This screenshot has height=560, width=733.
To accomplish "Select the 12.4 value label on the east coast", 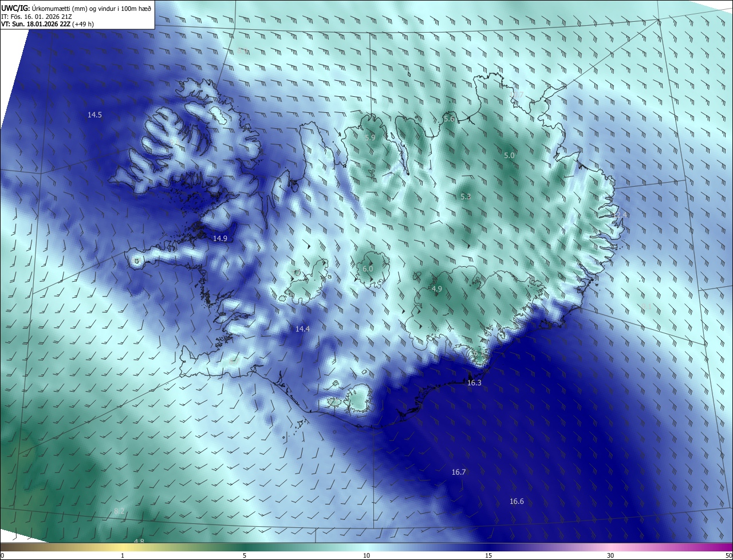I will point(620,215).
